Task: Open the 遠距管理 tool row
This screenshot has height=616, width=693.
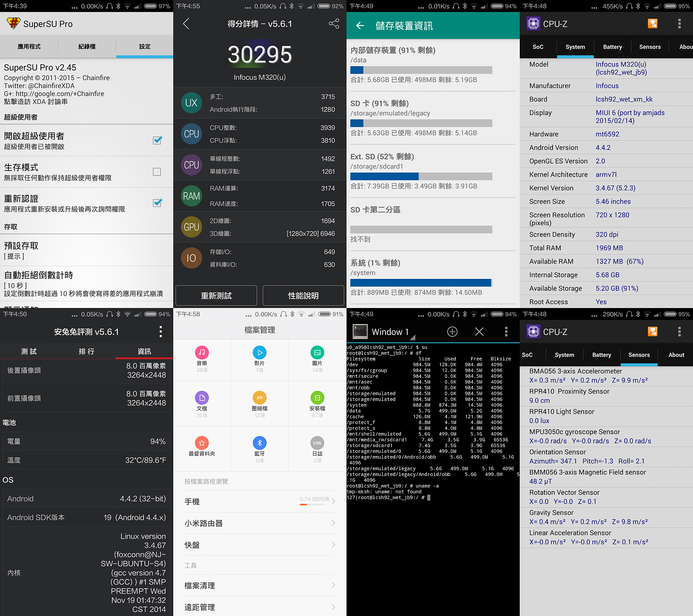Action: point(260,607)
